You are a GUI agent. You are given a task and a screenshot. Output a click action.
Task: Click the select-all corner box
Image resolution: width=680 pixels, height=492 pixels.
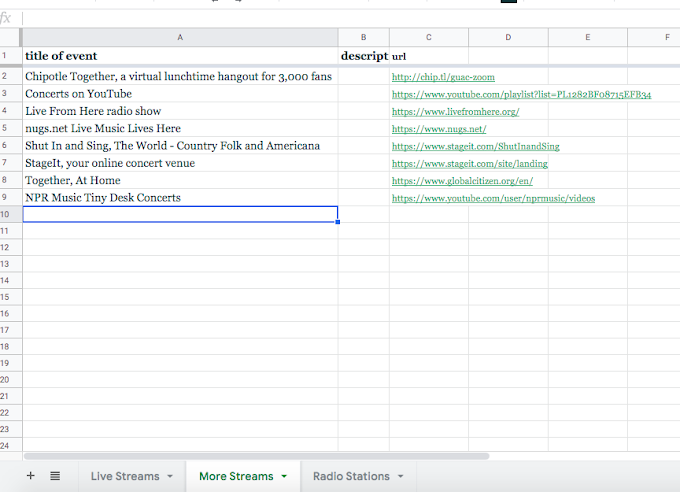10,37
